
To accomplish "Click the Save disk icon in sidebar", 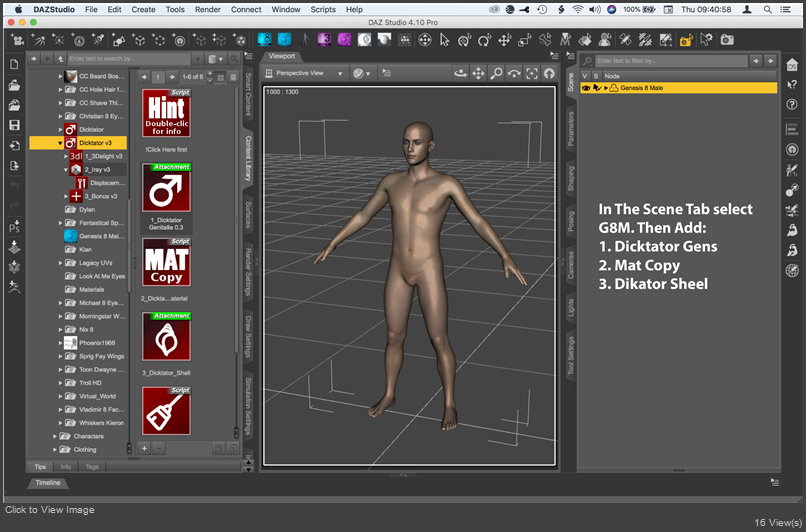I will [14, 125].
